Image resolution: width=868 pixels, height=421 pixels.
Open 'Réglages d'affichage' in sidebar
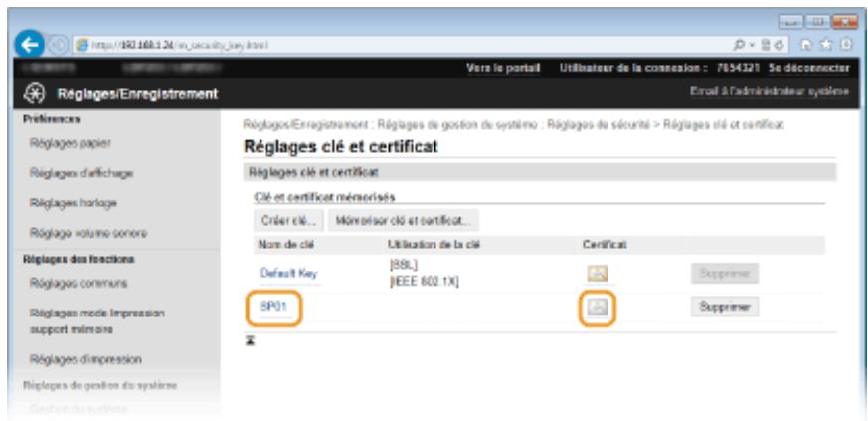tap(82, 173)
